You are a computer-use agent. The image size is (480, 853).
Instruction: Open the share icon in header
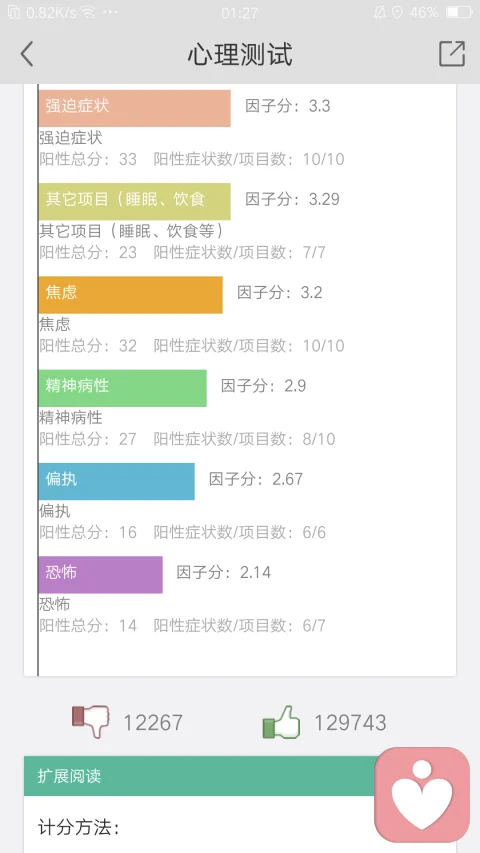point(452,54)
